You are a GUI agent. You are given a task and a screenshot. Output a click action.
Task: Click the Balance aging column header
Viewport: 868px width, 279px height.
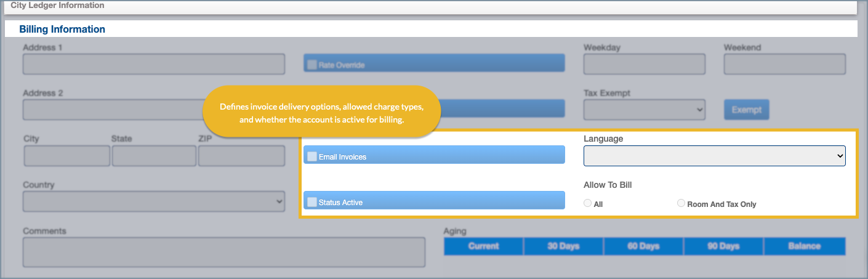804,246
